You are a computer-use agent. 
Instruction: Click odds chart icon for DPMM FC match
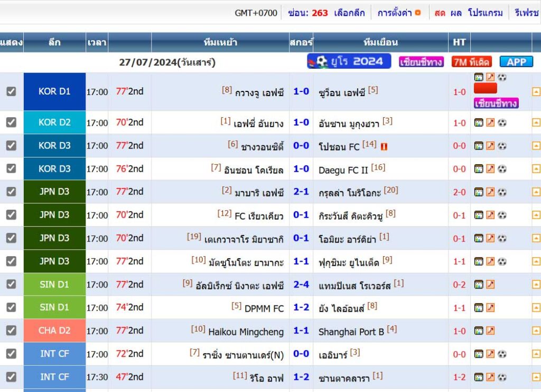click(x=490, y=307)
